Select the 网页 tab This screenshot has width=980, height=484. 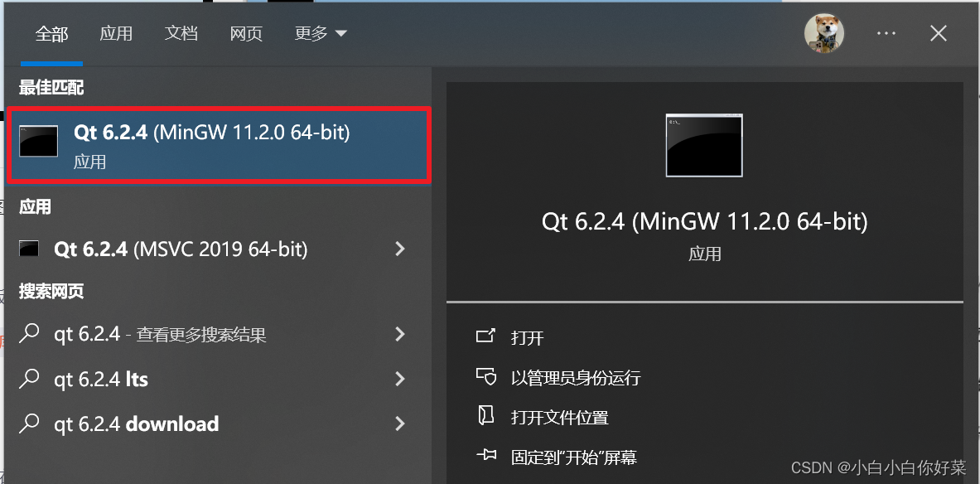pos(246,33)
